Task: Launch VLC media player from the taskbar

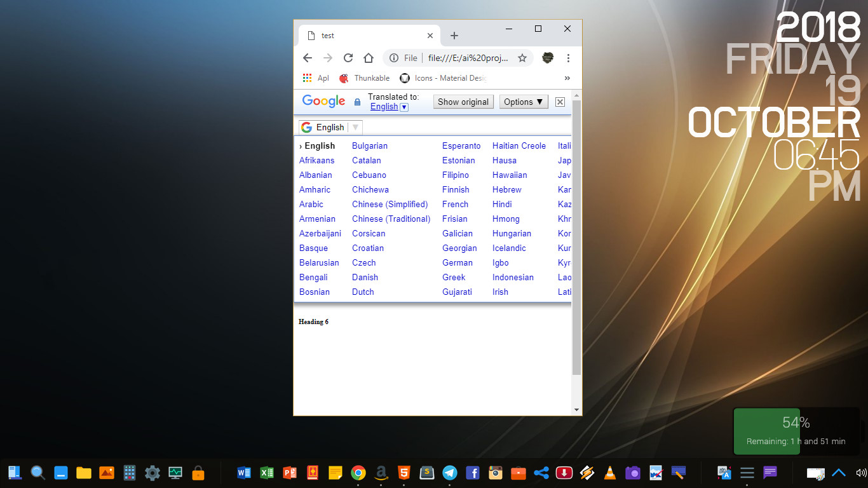Action: 609,473
